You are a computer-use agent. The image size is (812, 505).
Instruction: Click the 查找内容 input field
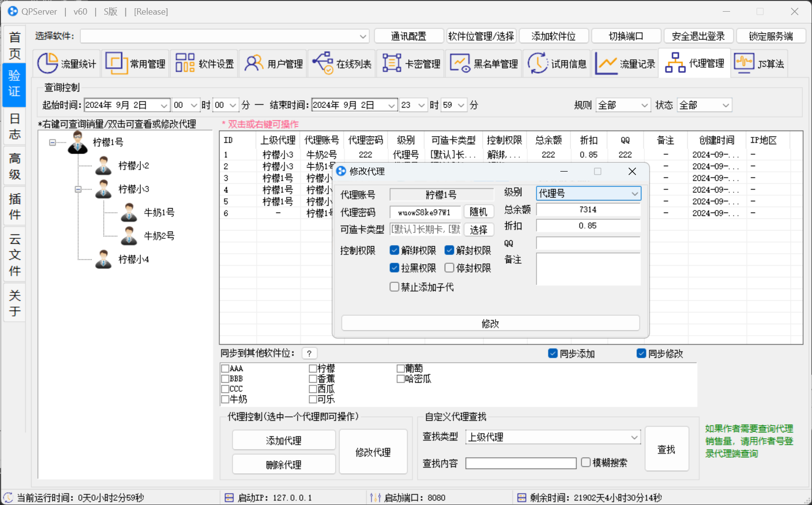520,463
